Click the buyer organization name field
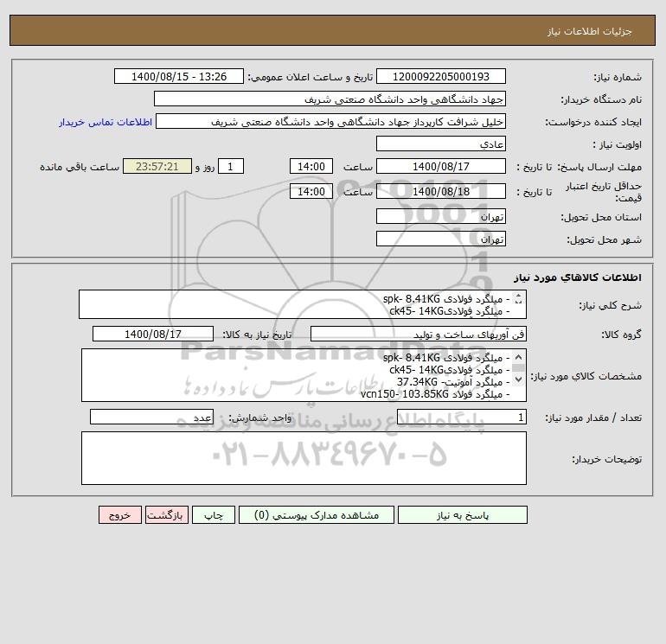The height and width of the screenshot is (644, 666). click(330, 99)
